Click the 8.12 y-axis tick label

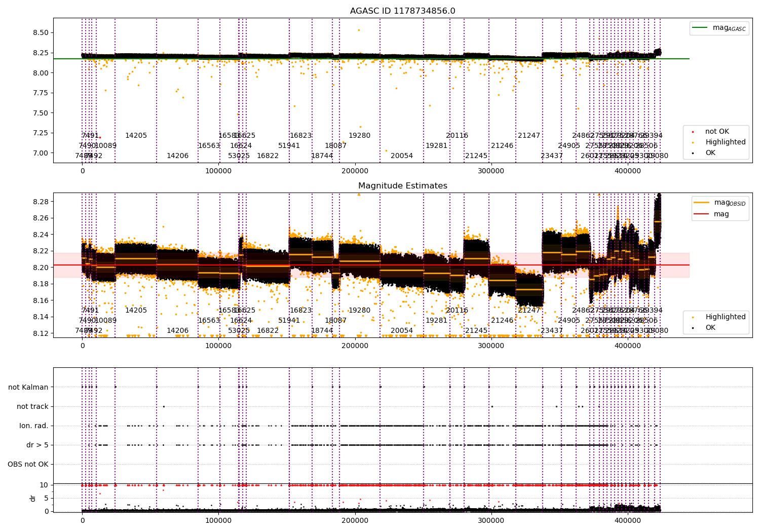(40, 333)
